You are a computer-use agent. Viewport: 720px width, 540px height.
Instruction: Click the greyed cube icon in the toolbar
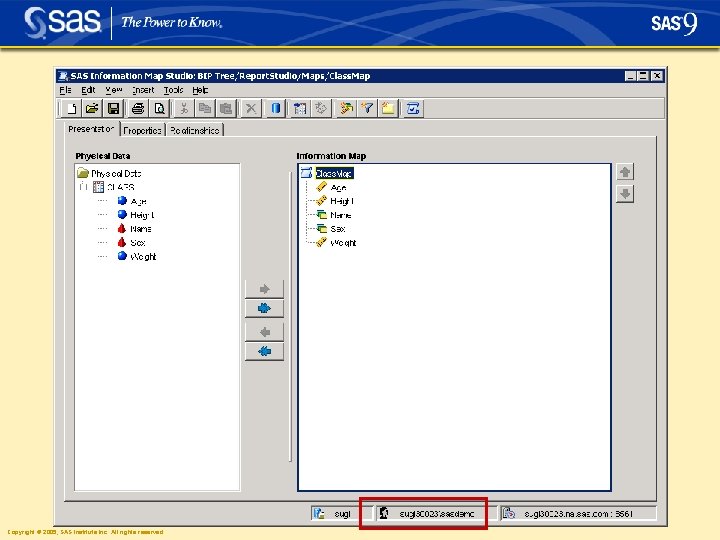point(321,109)
